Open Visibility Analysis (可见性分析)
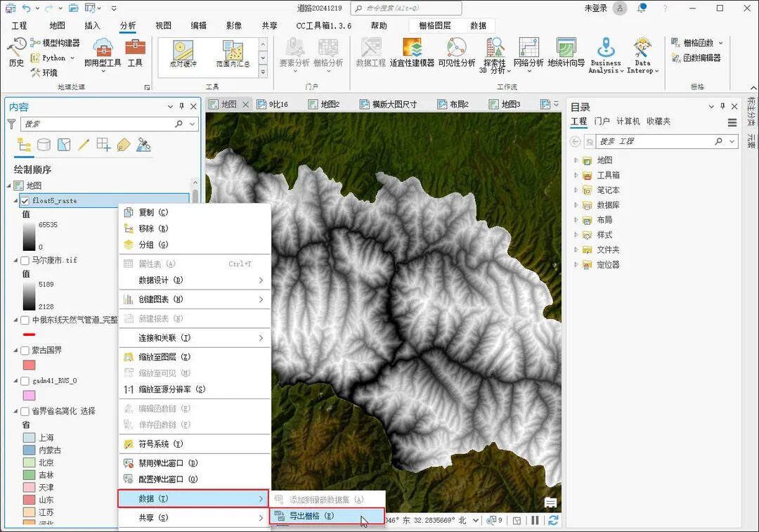 tap(457, 52)
